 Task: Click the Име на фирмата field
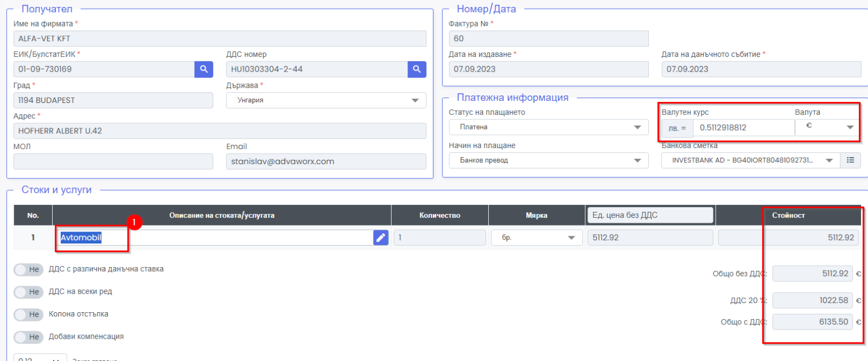pos(219,38)
